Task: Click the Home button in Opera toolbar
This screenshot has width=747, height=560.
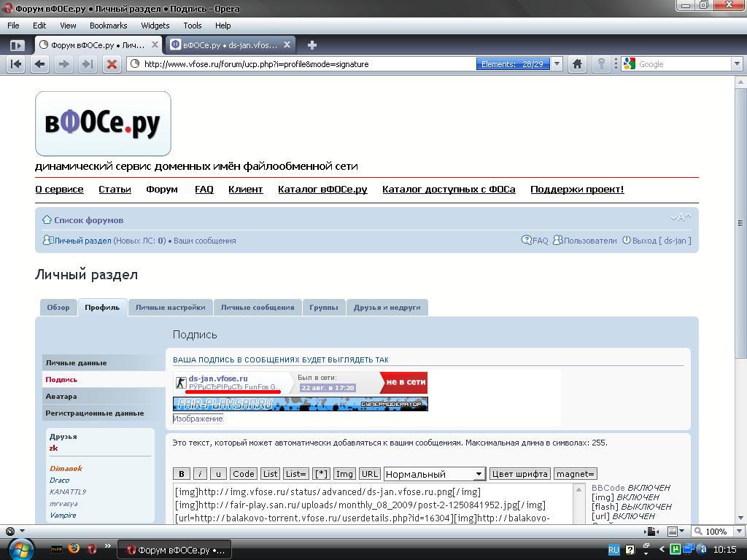Action: pyautogui.click(x=577, y=64)
